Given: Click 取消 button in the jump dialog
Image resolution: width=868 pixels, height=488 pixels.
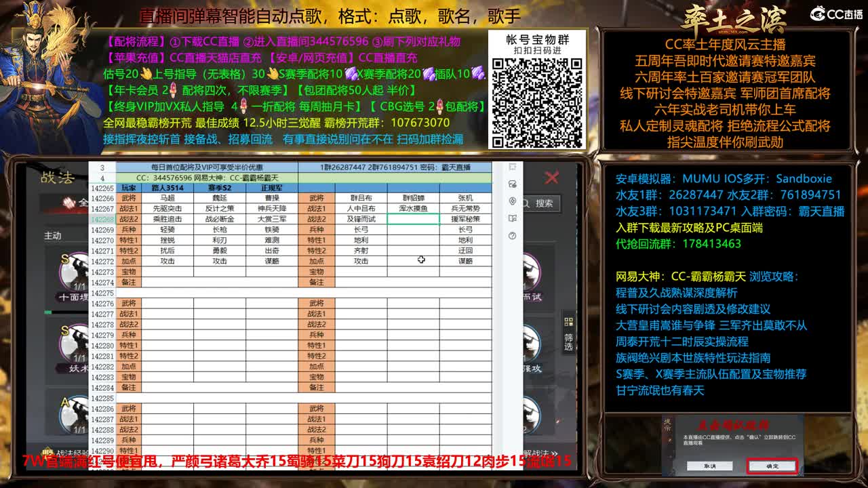Looking at the screenshot, I should pyautogui.click(x=710, y=466).
